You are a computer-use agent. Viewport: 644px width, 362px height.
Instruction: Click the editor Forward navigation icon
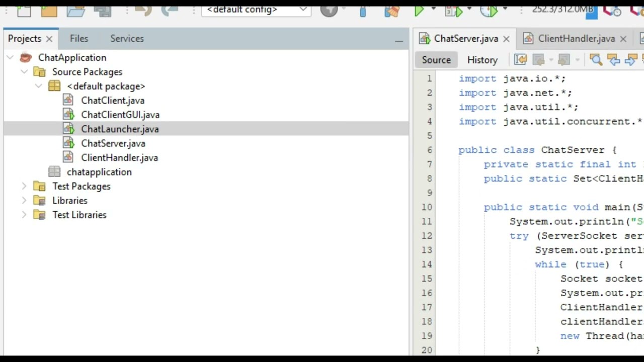(564, 60)
